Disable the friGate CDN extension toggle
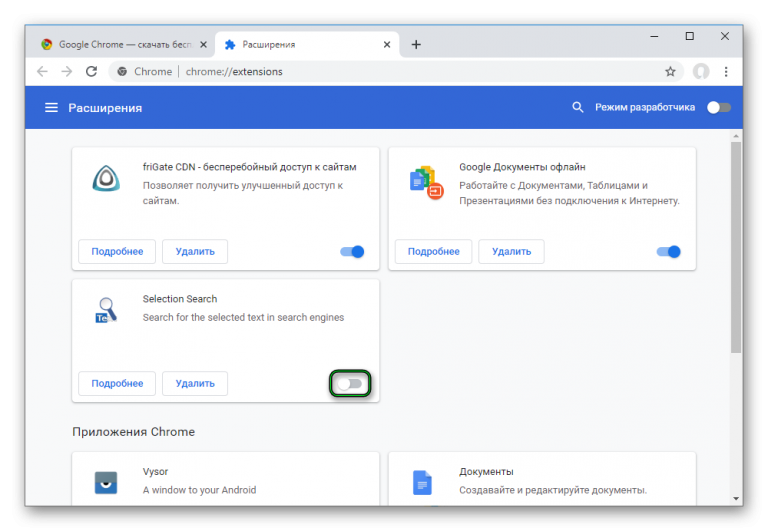Viewport: 768px width, 531px height. [x=352, y=252]
